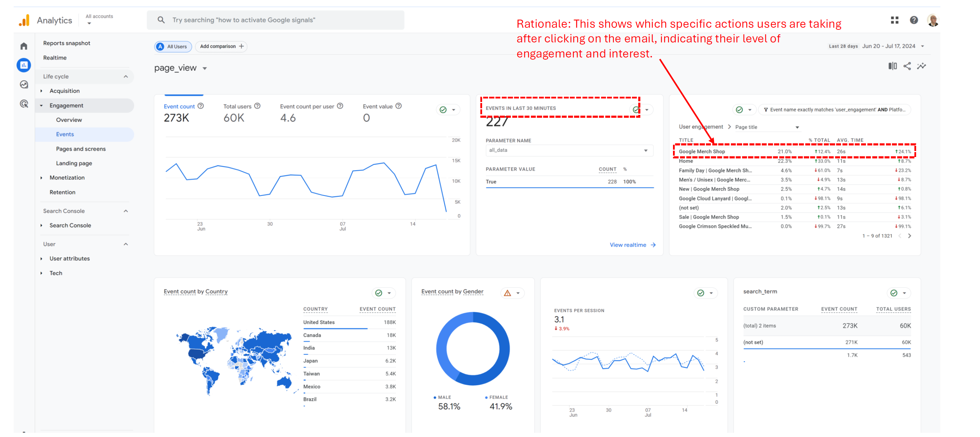
Task: Click the Google apps grid icon
Action: tap(894, 20)
